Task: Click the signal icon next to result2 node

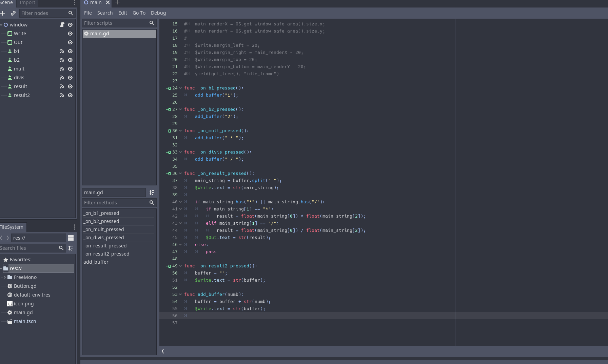Action: tap(62, 95)
